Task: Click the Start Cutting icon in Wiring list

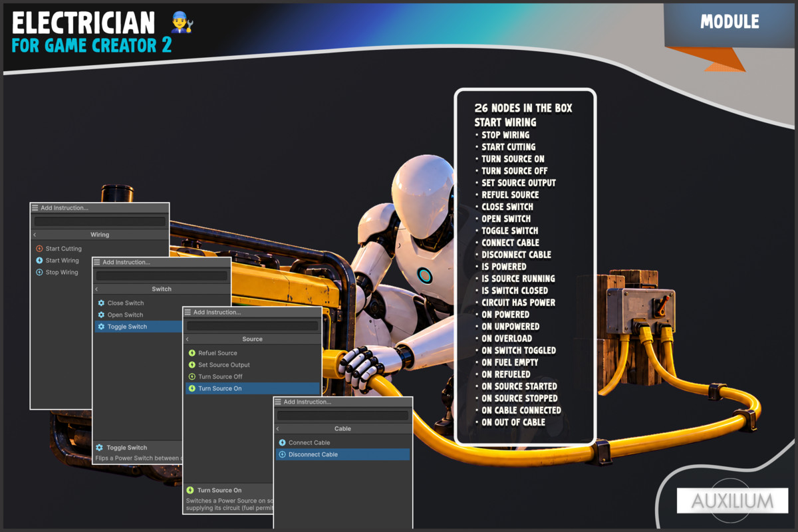Action: point(39,249)
